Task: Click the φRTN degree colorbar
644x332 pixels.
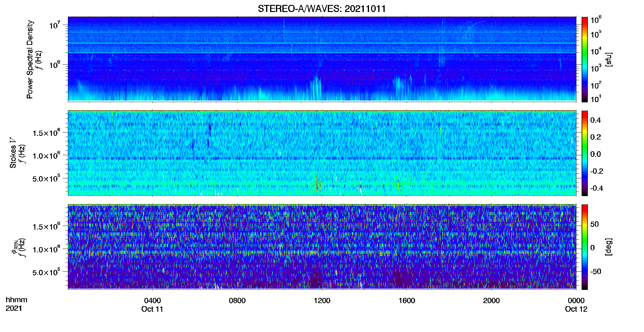Action: [585, 247]
